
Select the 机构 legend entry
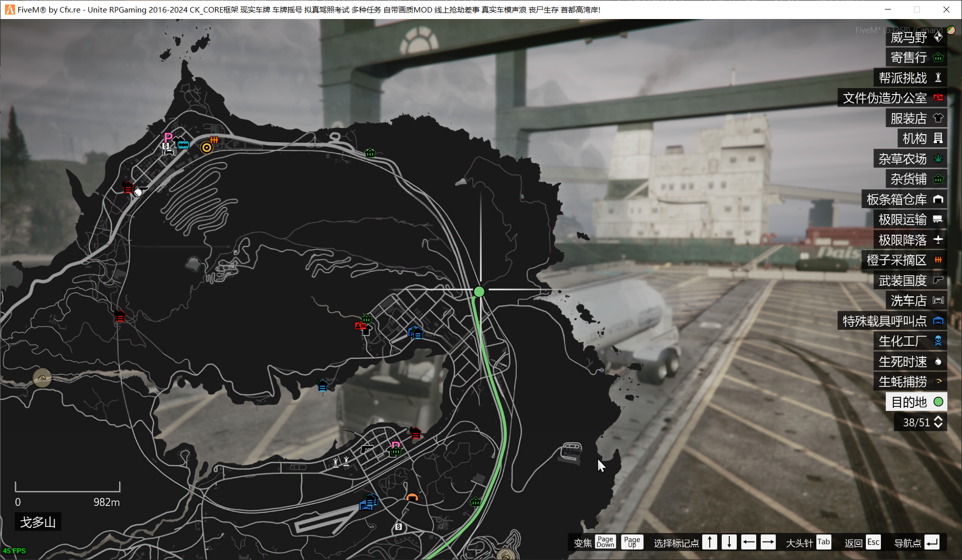coord(922,138)
